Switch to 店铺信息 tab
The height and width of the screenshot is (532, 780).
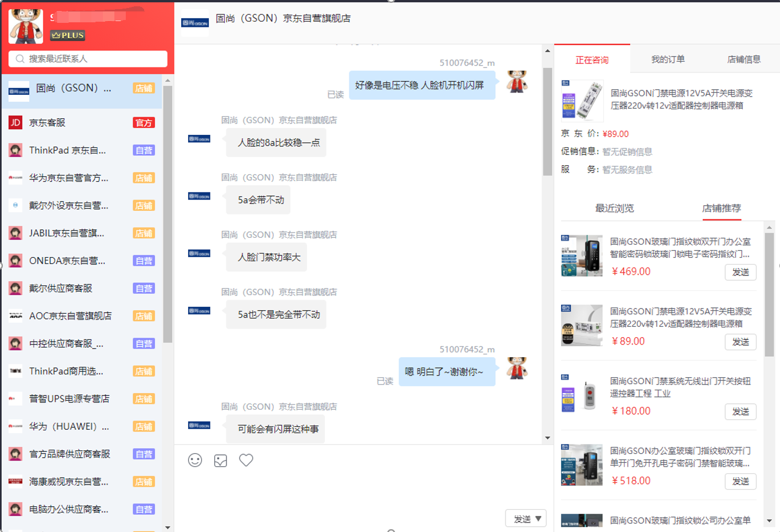[743, 59]
